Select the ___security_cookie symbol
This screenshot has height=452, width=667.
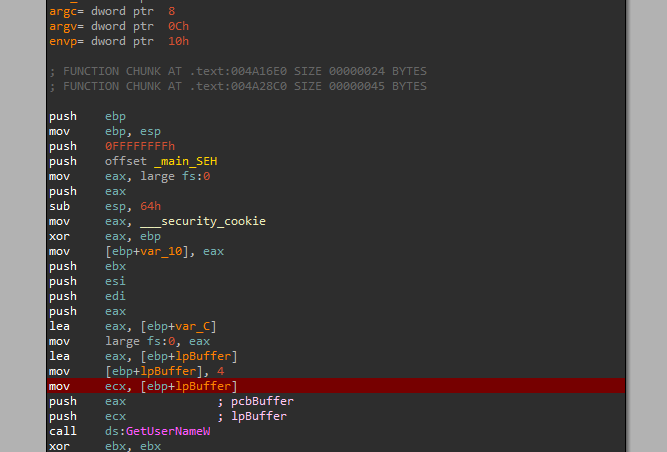click(203, 221)
